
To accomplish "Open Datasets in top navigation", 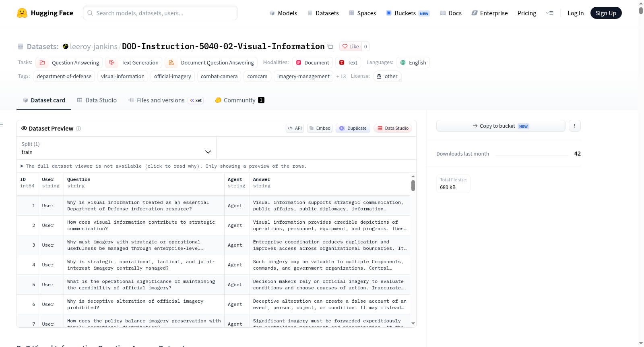I will pyautogui.click(x=323, y=13).
